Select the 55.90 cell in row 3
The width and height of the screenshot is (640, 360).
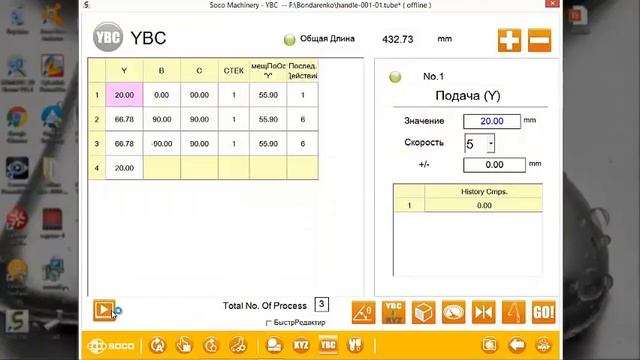coord(268,144)
